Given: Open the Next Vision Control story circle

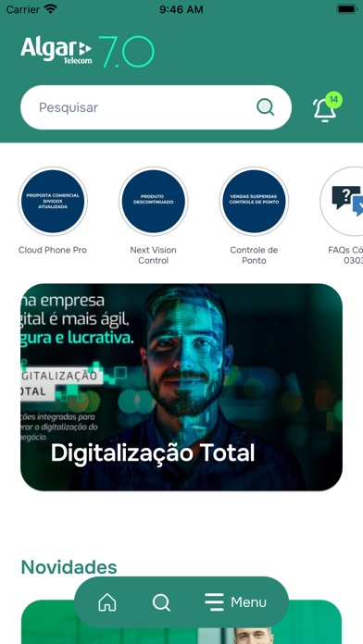Looking at the screenshot, I should [154, 202].
